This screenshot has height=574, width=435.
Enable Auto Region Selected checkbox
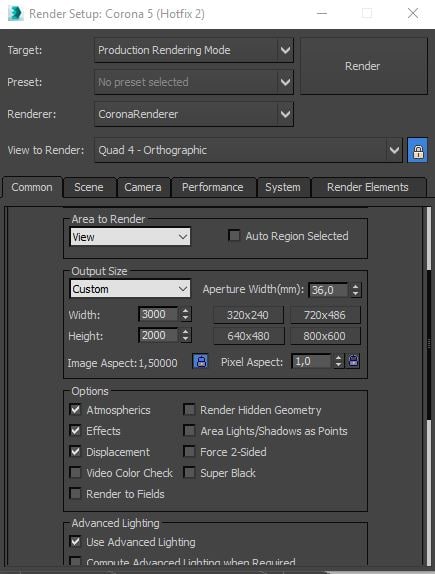[234, 235]
